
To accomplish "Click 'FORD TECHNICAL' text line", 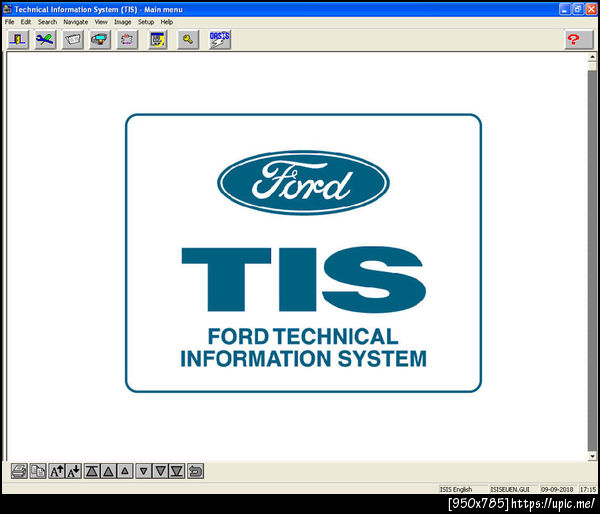I will tap(303, 337).
